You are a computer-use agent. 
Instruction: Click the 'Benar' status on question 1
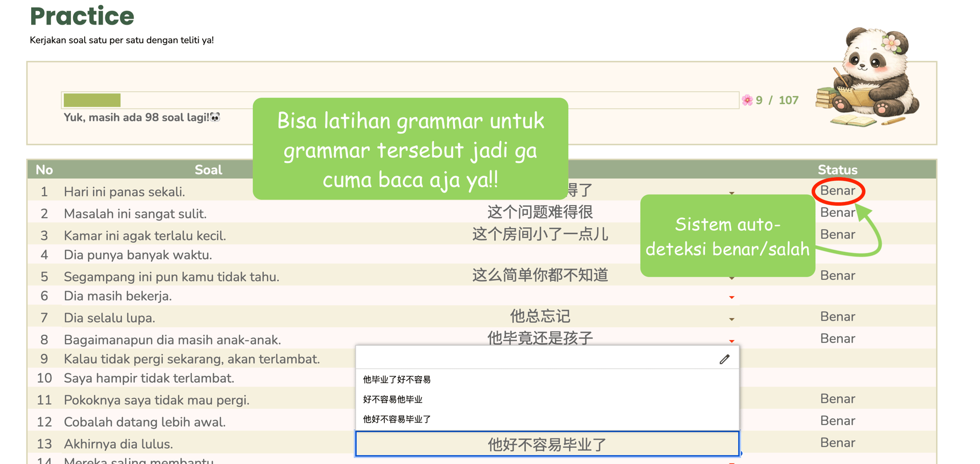click(838, 191)
